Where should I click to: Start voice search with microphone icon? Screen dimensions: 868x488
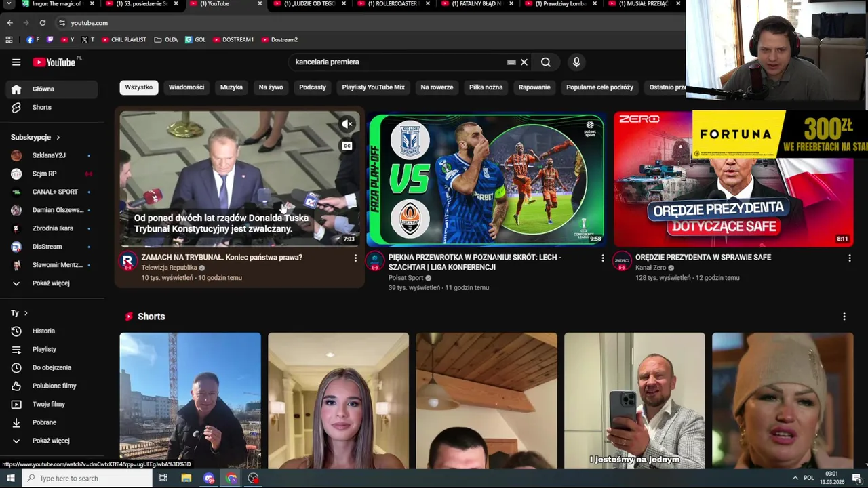[576, 62]
